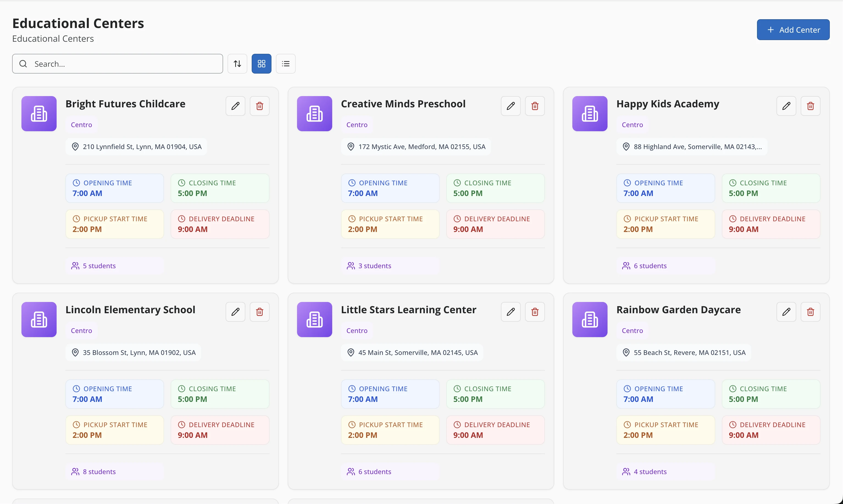Click Centro tag on Happy Kids Academy
Image resolution: width=843 pixels, height=504 pixels.
pos(632,125)
